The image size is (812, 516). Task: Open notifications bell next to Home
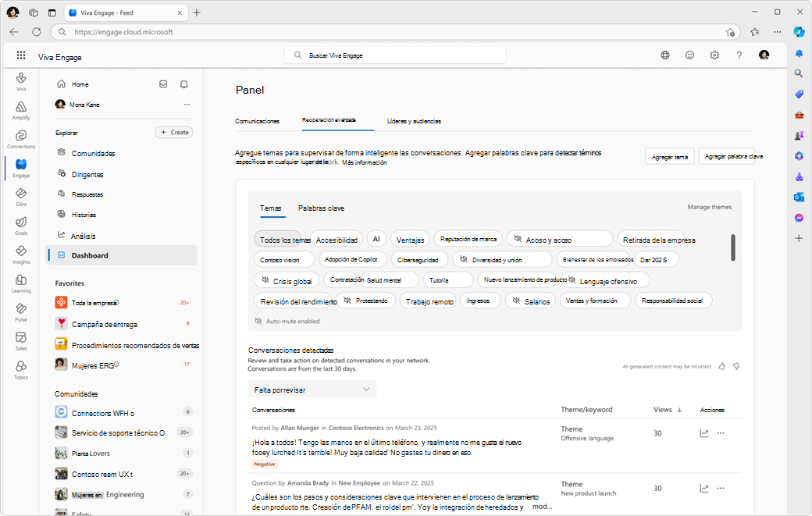pyautogui.click(x=183, y=84)
